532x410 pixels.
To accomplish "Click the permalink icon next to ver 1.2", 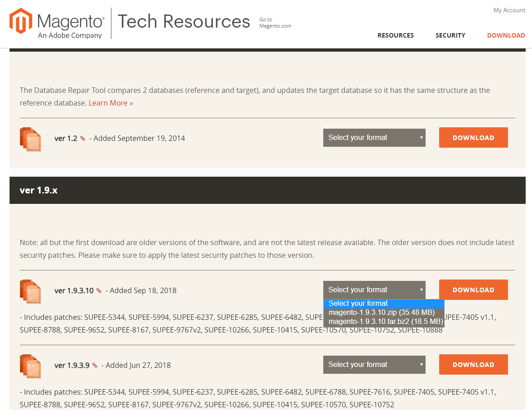I will [x=82, y=139].
